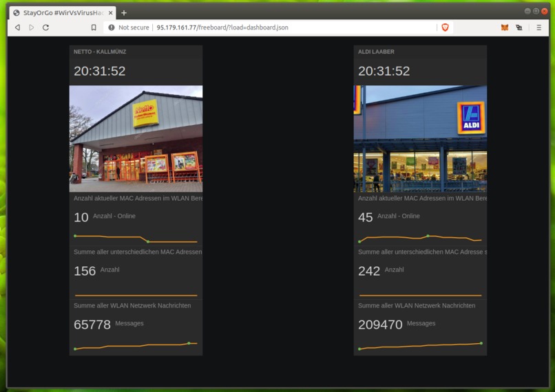Screen dimensions: 555x392
Task: Click the Netto online count value 10
Action: click(81, 217)
